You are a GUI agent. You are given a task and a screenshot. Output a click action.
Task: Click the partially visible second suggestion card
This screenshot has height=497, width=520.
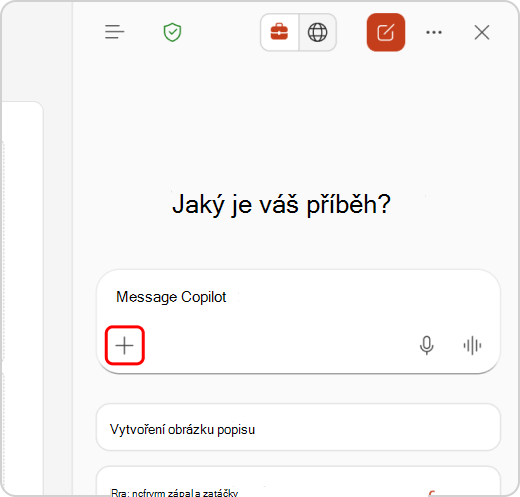(x=298, y=481)
